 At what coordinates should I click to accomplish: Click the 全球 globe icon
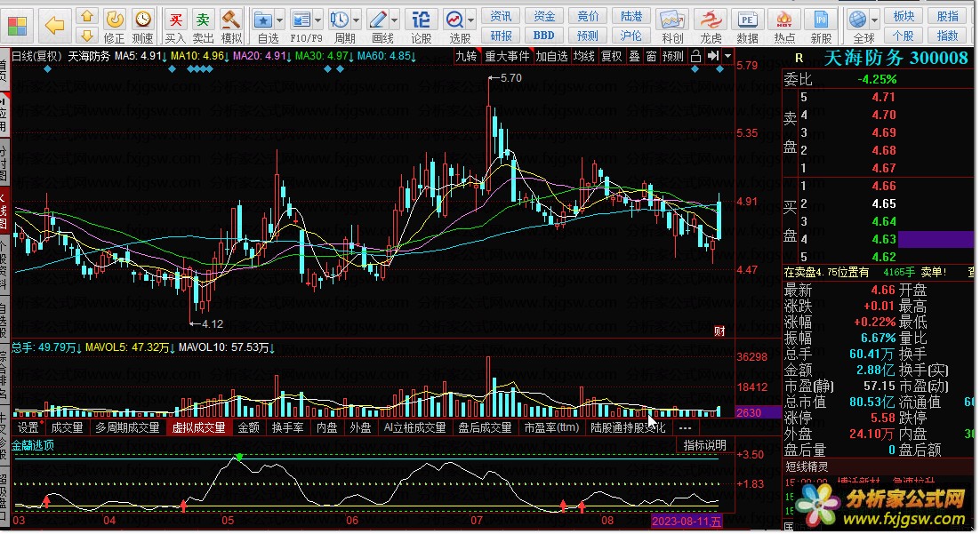[857, 20]
